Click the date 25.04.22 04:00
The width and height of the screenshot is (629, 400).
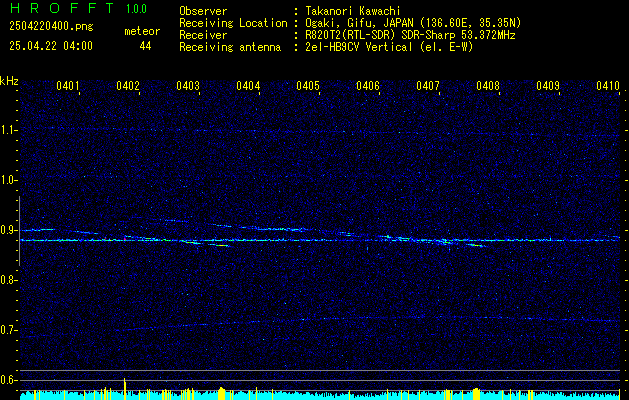tap(51, 46)
